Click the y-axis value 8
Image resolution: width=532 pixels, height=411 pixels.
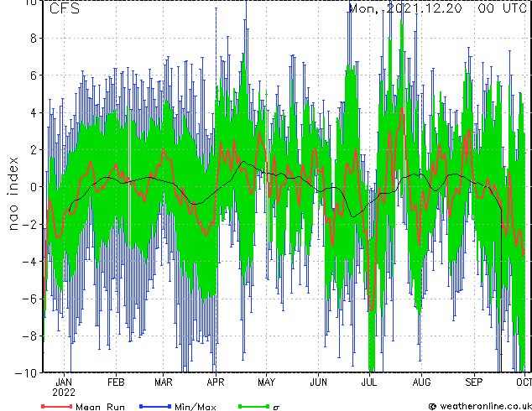click(34, 39)
